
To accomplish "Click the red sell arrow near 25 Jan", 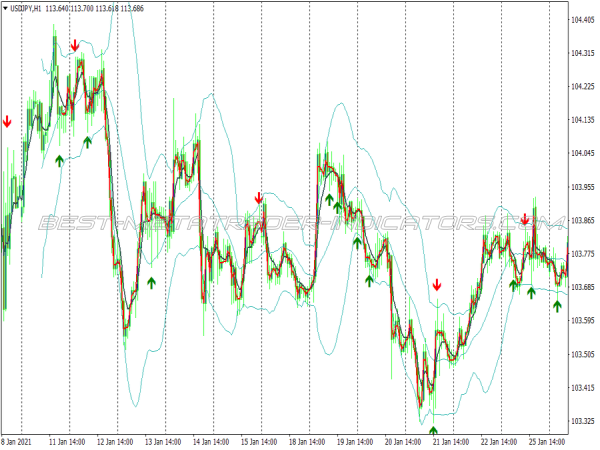I will click(525, 219).
